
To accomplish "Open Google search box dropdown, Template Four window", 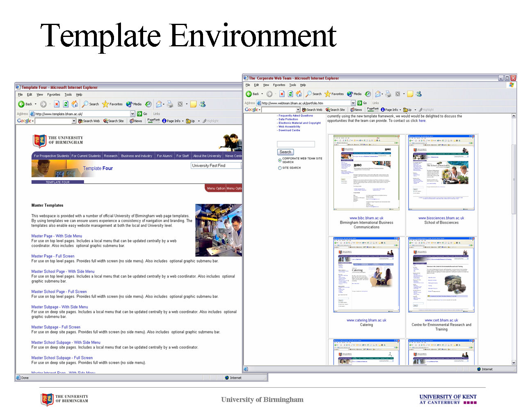I will (x=74, y=121).
